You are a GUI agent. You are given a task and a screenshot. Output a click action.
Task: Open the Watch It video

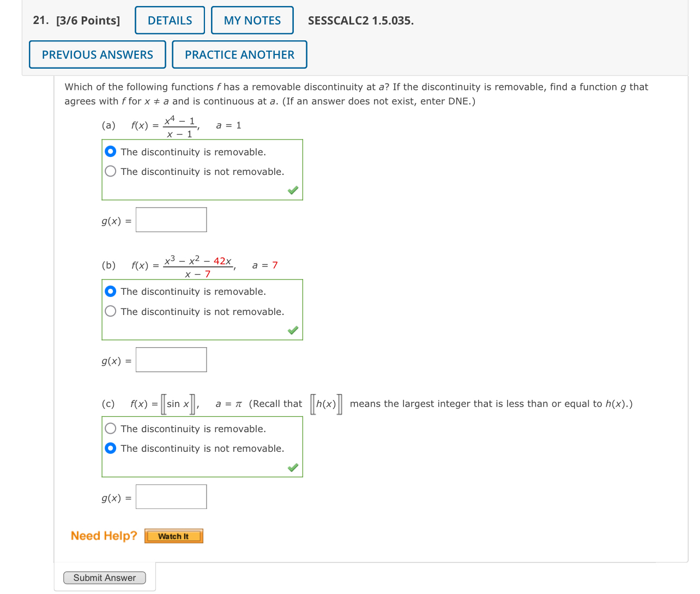[x=173, y=536]
